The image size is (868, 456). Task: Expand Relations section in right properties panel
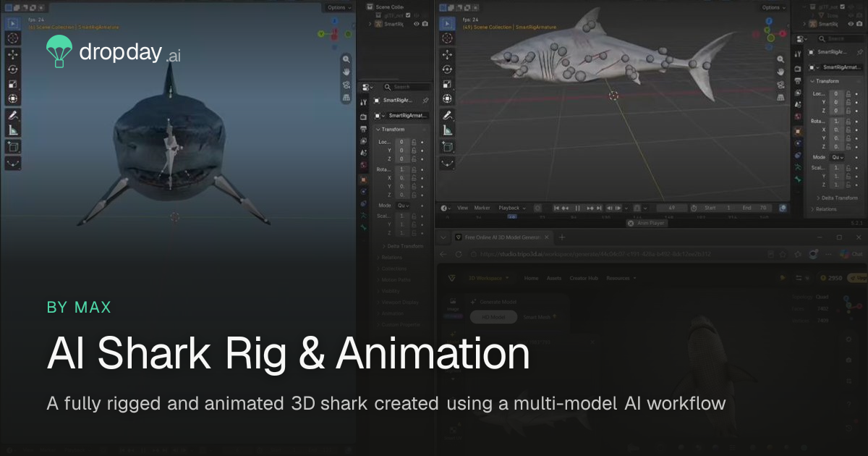pos(823,209)
